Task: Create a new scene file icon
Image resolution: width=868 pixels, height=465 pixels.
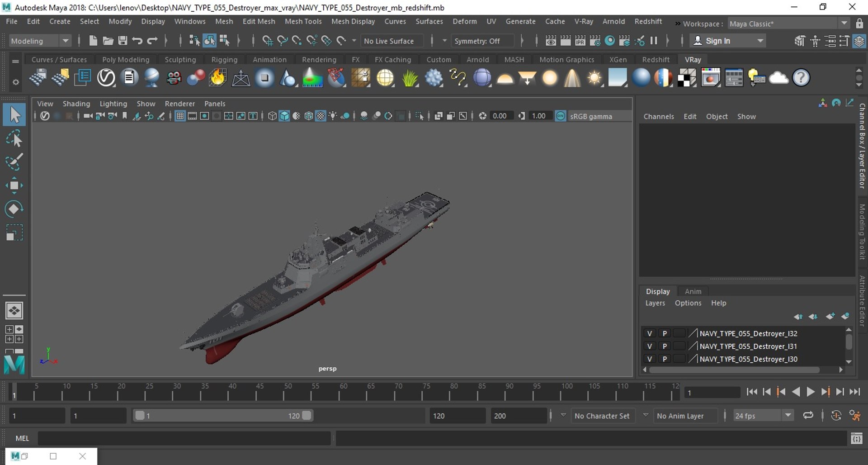Action: [93, 41]
